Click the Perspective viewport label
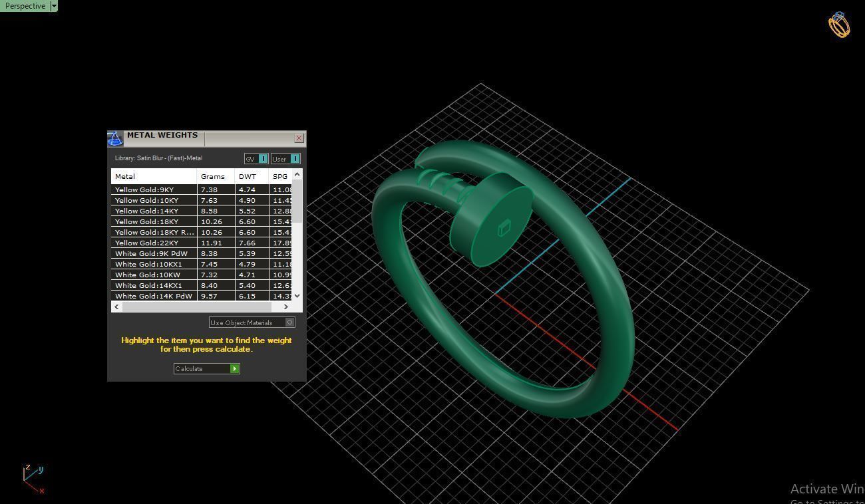Screen dimensions: 865x504 [x=25, y=5]
